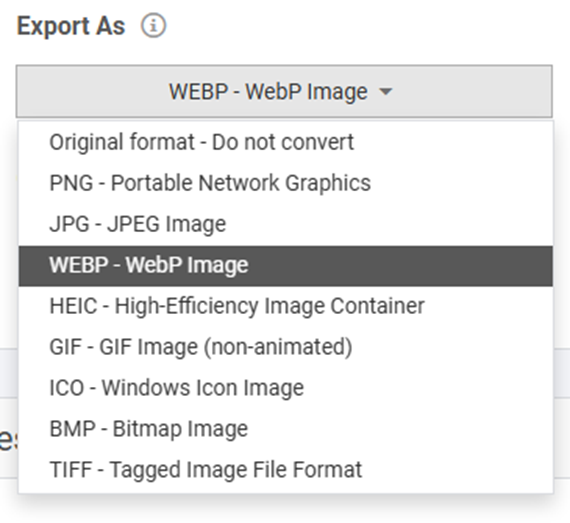Screen dimensions: 570x523
Task: Collapse the WEBP - WebP Image combo box
Action: coord(284,91)
